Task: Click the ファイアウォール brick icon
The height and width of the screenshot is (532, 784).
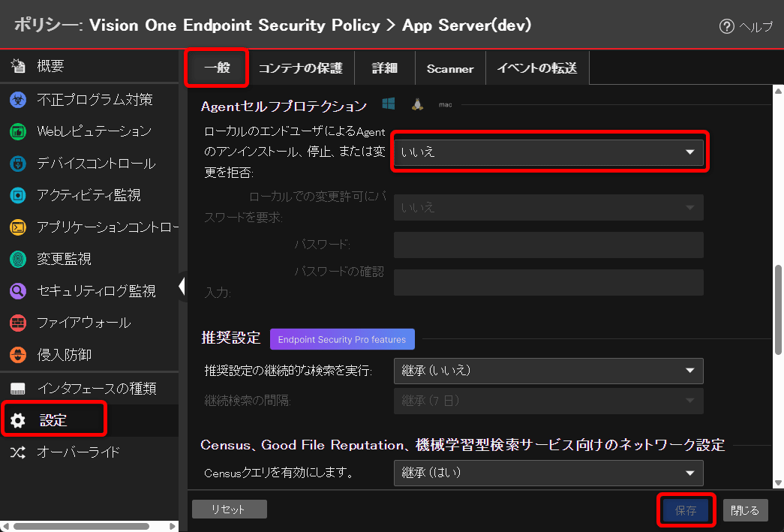Action: 18,323
